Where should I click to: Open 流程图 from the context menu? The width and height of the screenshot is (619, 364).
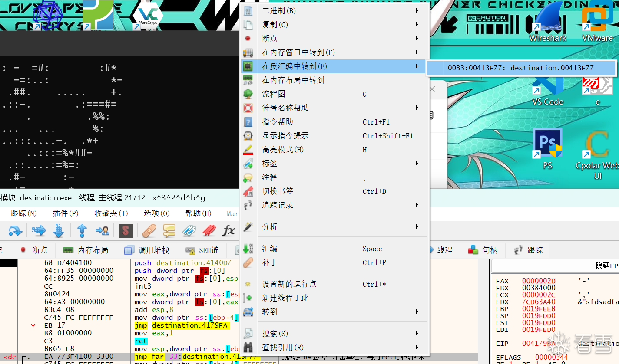[x=334, y=94]
